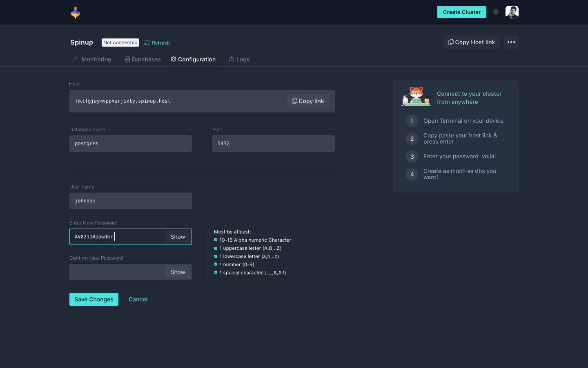
Task: Click into the Port field
Action: [x=274, y=144]
